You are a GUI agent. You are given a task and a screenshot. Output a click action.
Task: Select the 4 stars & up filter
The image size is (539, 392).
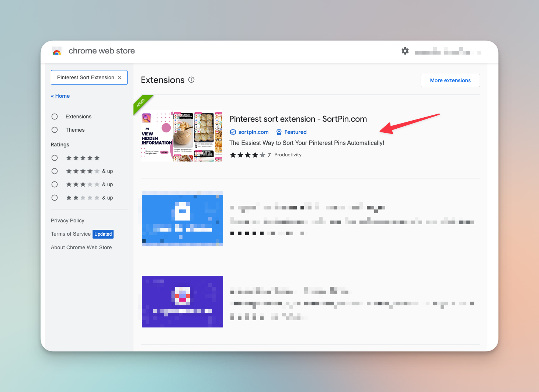coord(55,171)
